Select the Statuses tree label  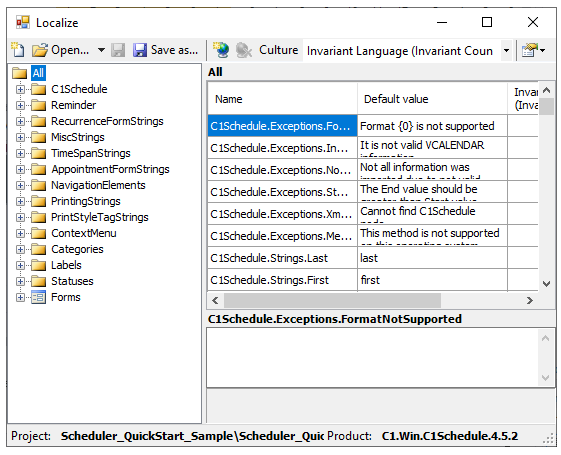coord(72,281)
